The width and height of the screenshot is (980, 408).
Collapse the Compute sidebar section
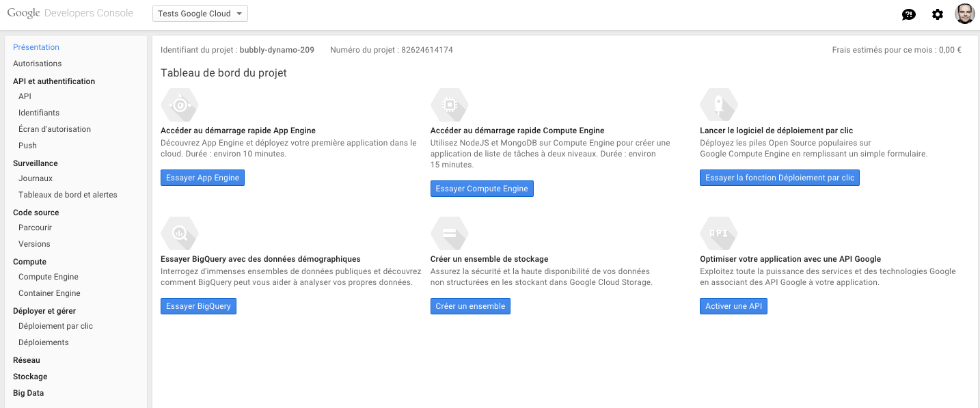[x=30, y=262]
